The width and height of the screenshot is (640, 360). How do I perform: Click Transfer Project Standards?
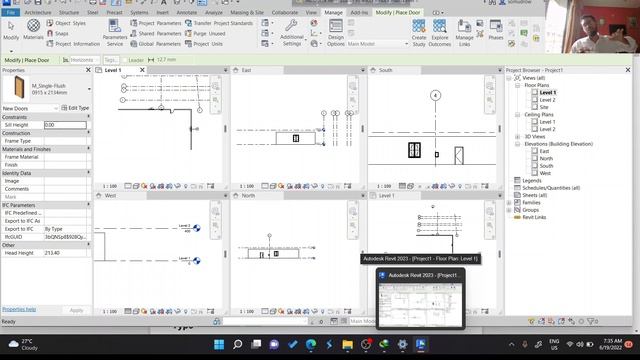coord(219,23)
